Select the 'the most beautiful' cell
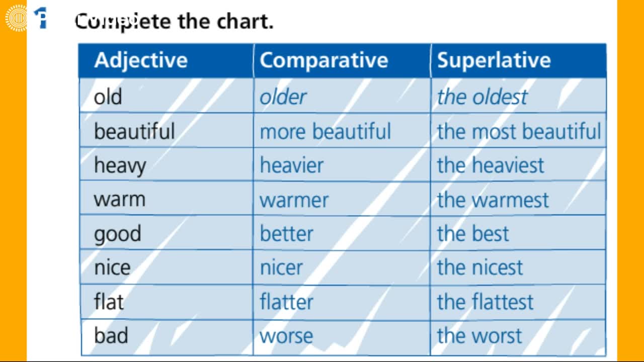644x362 pixels. click(519, 131)
